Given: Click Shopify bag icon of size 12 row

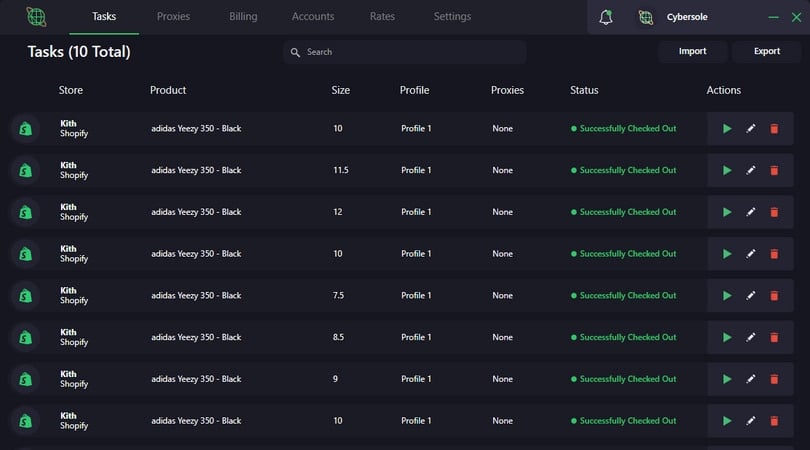Looking at the screenshot, I should click(25, 212).
